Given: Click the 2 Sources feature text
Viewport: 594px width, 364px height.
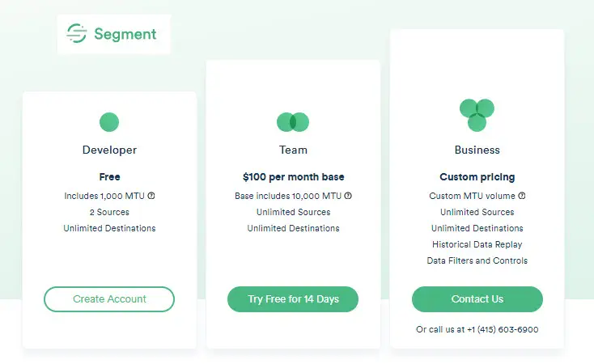Looking at the screenshot, I should click(x=109, y=212).
